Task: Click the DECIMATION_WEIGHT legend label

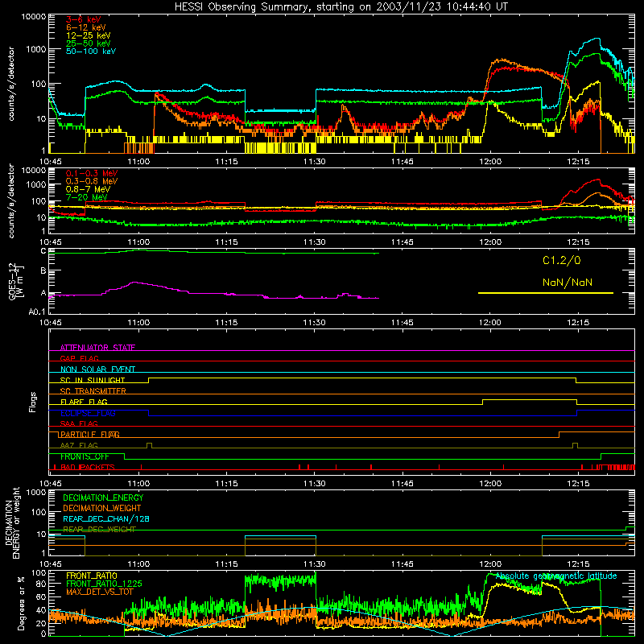Action: (102, 508)
